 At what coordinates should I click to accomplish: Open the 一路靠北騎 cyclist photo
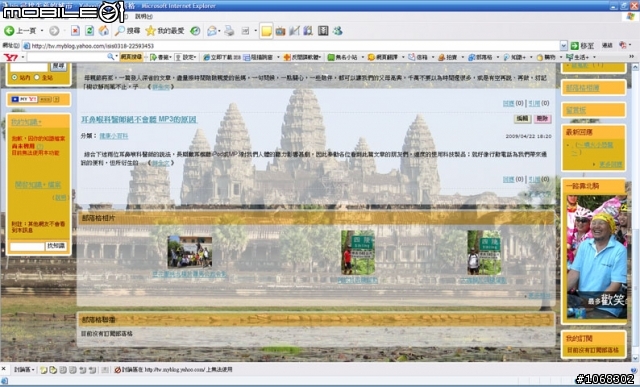597,257
